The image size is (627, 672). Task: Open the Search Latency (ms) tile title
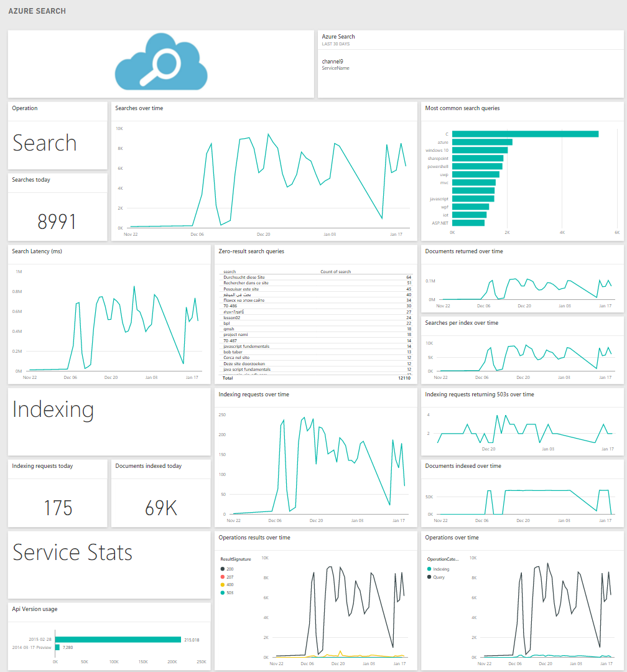(37, 251)
